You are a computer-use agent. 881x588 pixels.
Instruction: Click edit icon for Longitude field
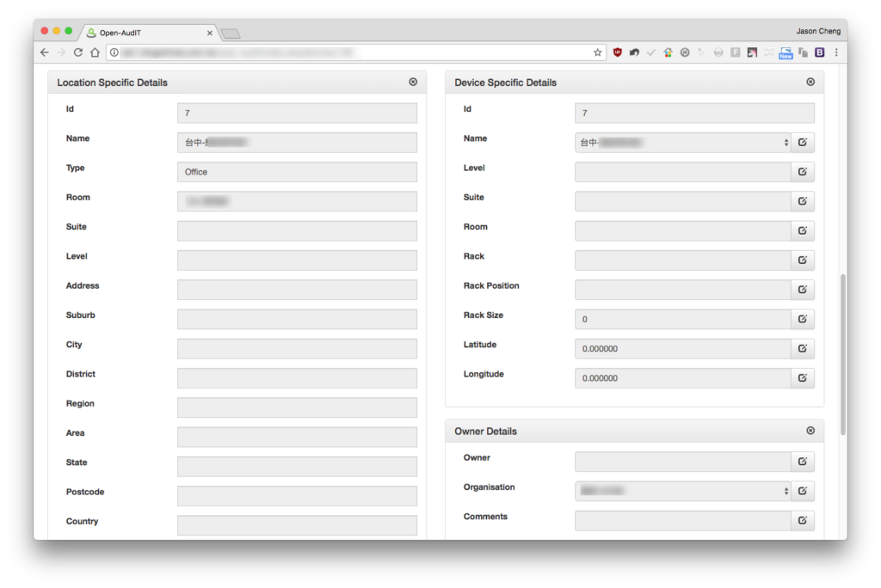click(x=803, y=378)
